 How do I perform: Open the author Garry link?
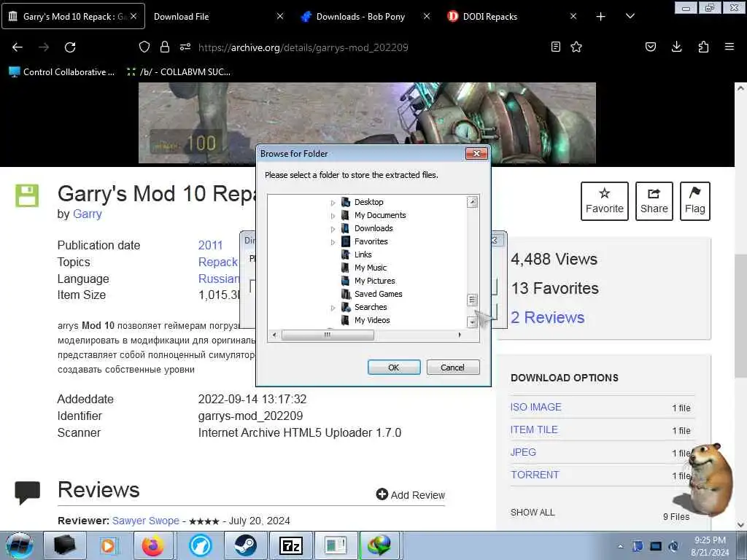pos(88,214)
